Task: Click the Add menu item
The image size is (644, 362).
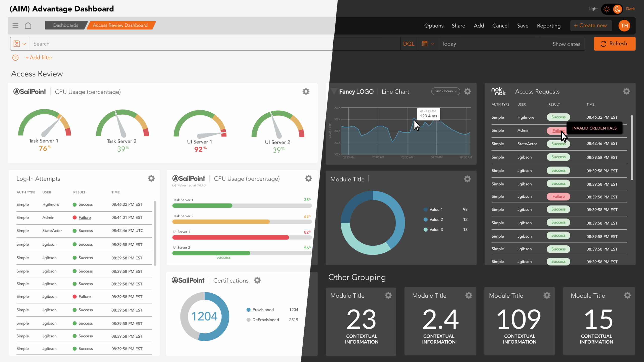Action: pyautogui.click(x=479, y=26)
